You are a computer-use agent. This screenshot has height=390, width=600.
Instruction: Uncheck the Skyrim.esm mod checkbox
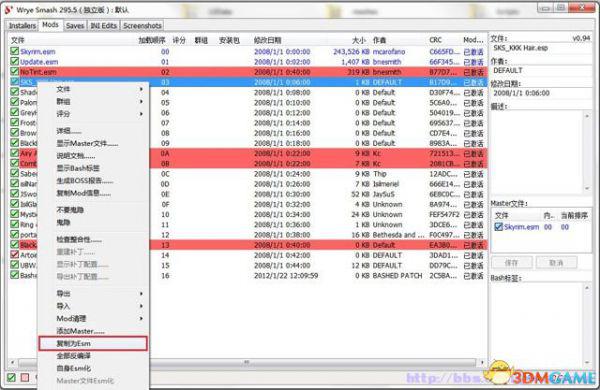[15, 51]
